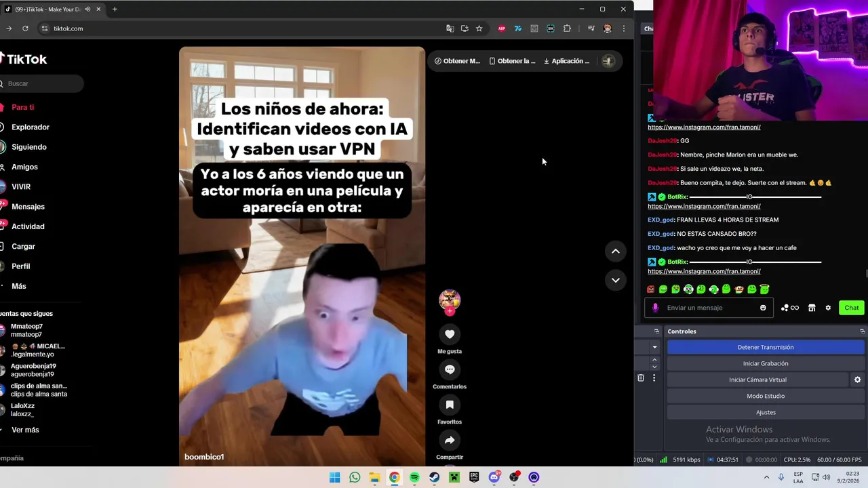The width and height of the screenshot is (868, 488).
Task: Open the Google Translate icon in address bar
Action: tap(450, 28)
